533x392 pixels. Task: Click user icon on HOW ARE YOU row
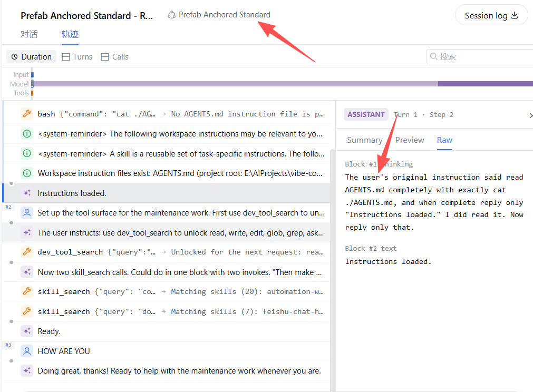pos(27,351)
